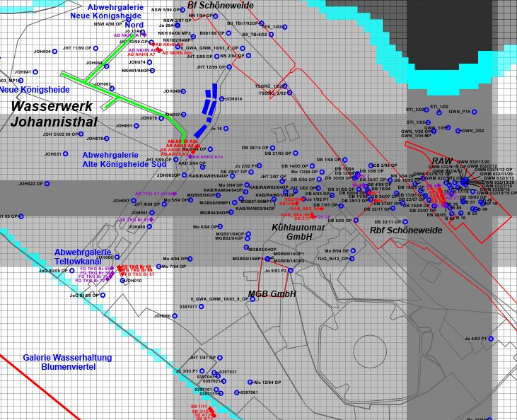Select the 0397061 well marker
This screenshot has height=420, width=517.
(x=236, y=392)
